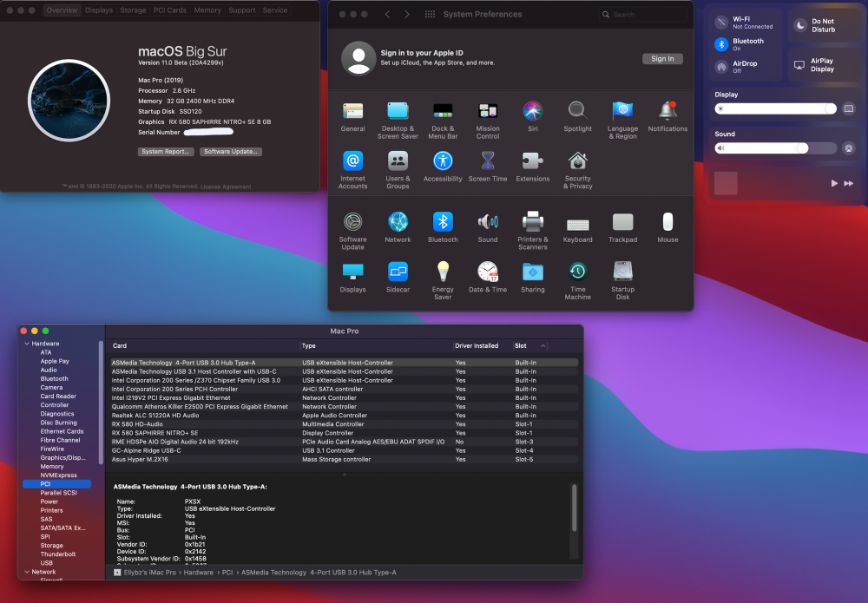Skip forward in Control Center media widget
The image size is (868, 603).
[849, 183]
